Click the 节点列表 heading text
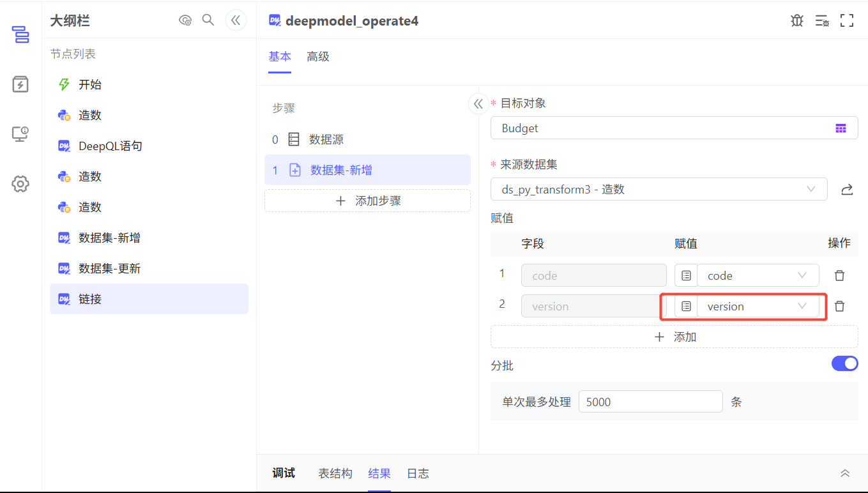This screenshot has height=493, width=868. pyautogui.click(x=73, y=54)
